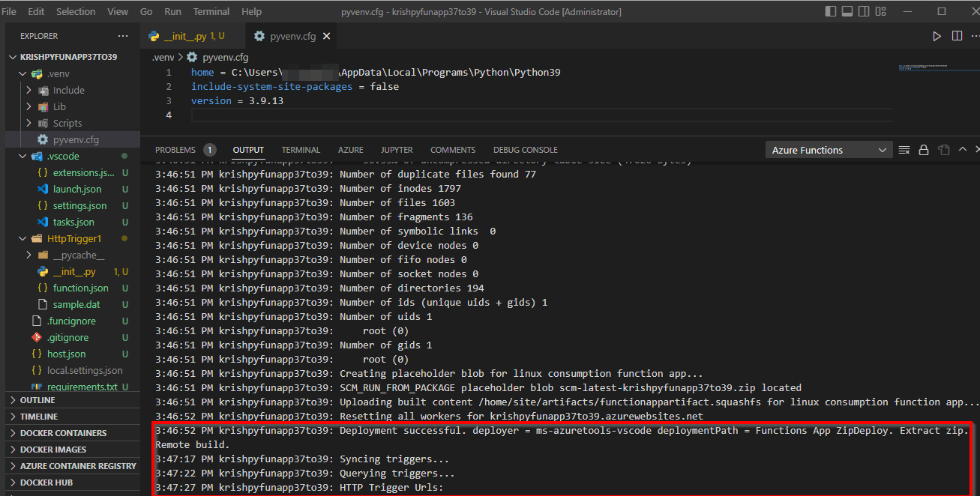Open the Go menu

pos(146,11)
